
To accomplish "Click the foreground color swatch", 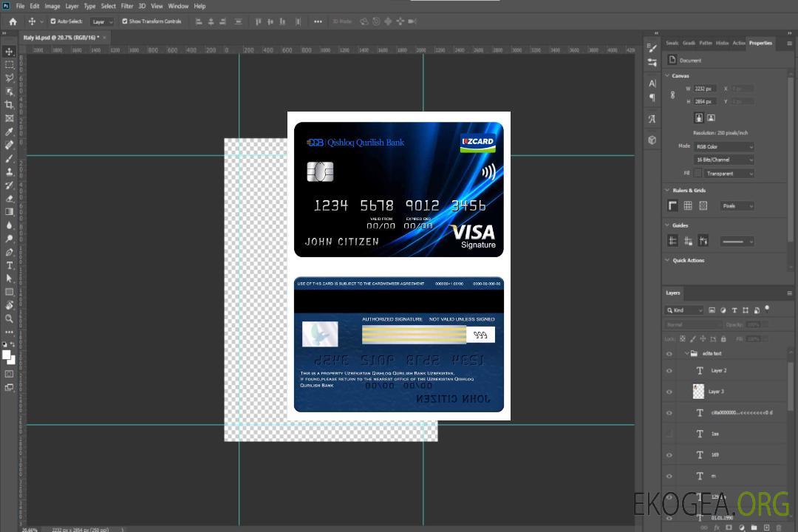I will 7,355.
